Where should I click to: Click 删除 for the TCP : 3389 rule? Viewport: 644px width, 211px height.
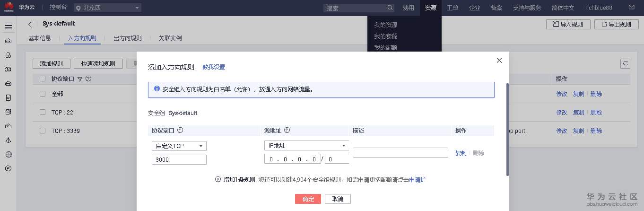(x=596, y=131)
